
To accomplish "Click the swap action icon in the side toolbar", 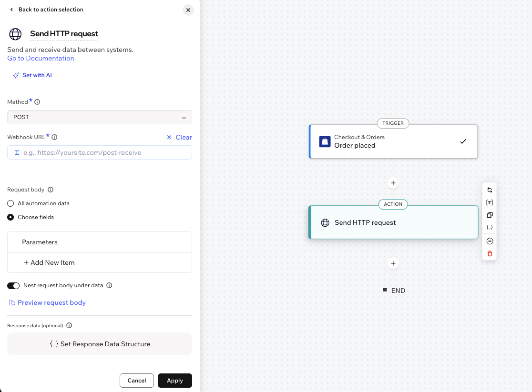I will coord(490,190).
